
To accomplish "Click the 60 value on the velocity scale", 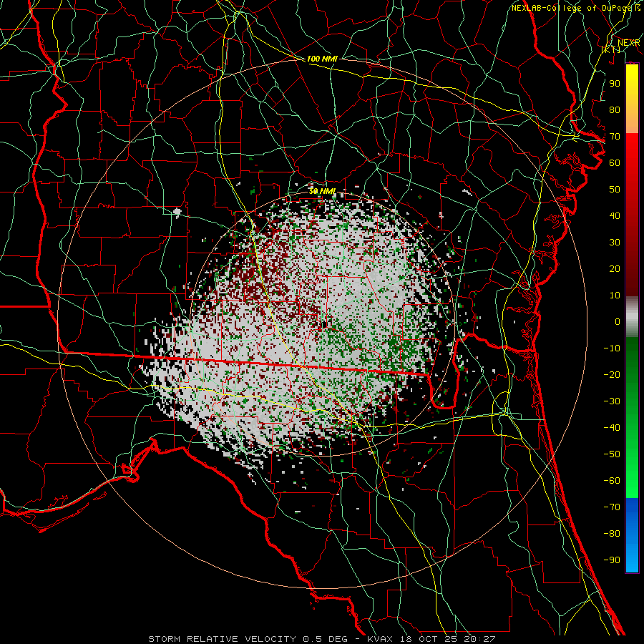I will (x=615, y=162).
